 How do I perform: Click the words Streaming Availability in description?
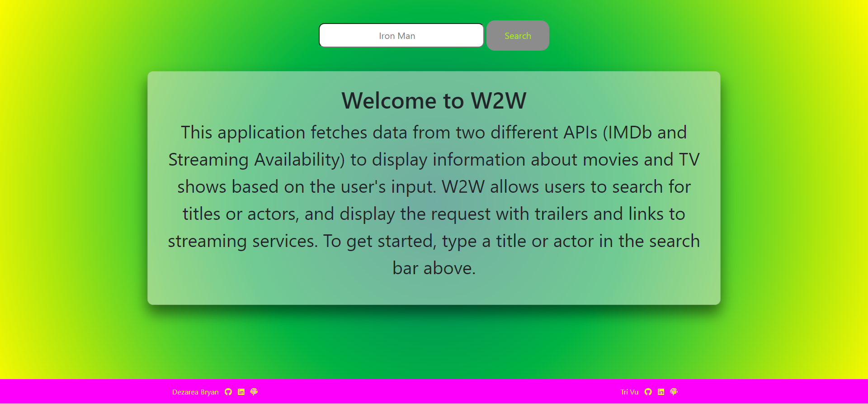tap(256, 160)
